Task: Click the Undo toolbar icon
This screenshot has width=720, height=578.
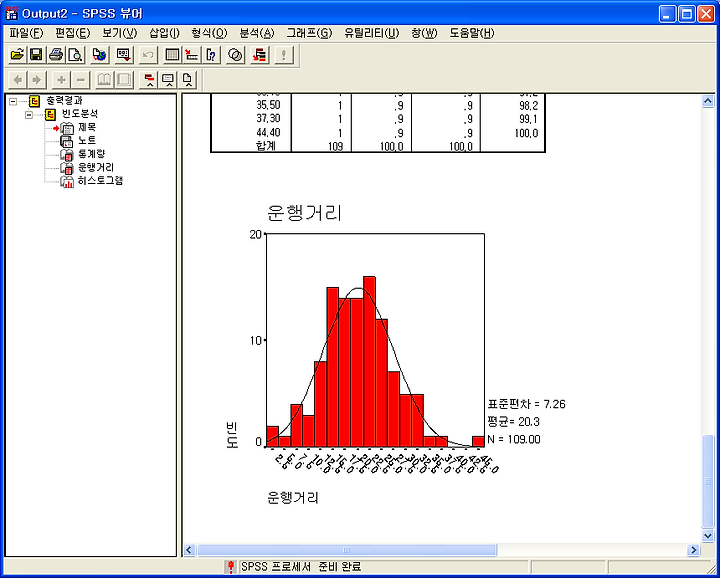Action: click(x=148, y=55)
